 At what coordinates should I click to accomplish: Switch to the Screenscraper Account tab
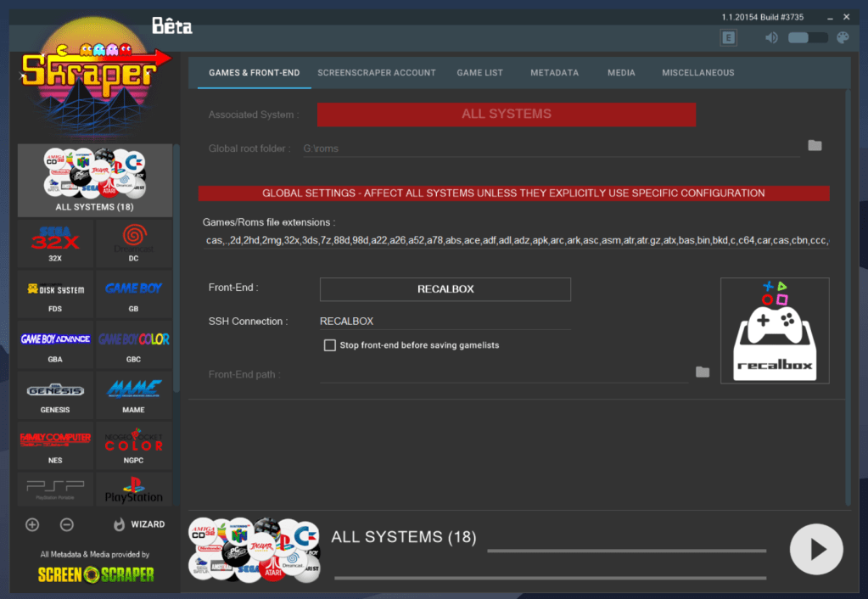click(376, 73)
